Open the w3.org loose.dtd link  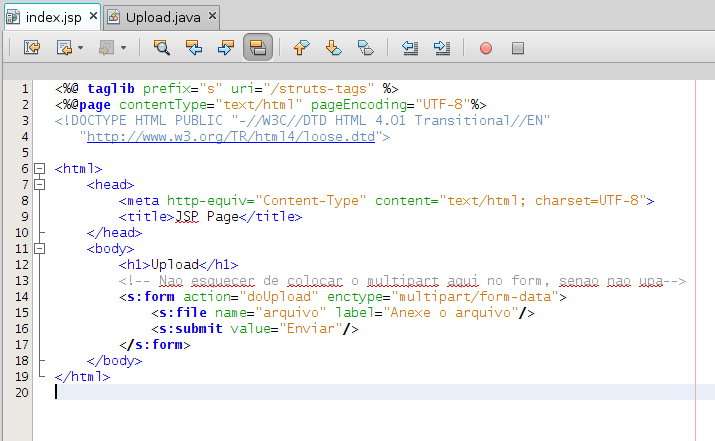231,137
